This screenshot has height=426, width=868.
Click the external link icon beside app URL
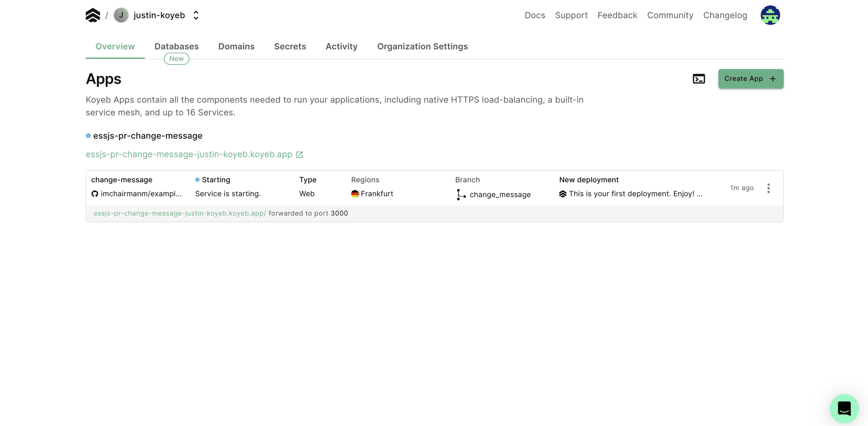pos(299,154)
